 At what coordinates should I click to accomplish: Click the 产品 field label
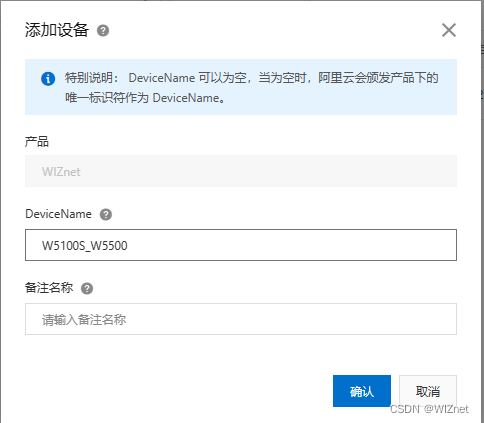click(37, 142)
